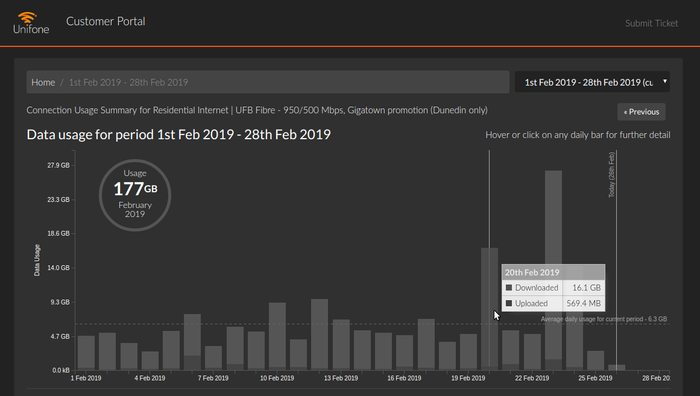
Task: Click the 6 Feb 2019 daily bar
Action: (x=192, y=342)
